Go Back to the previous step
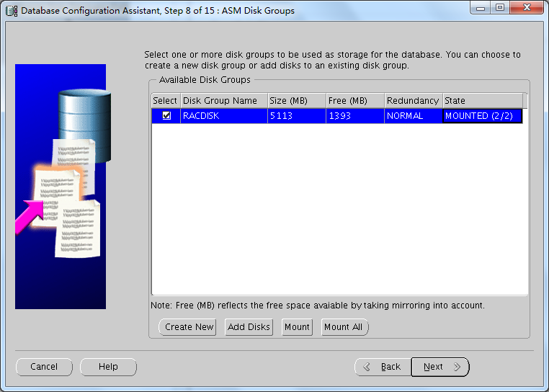The height and width of the screenshot is (392, 549). coord(383,367)
